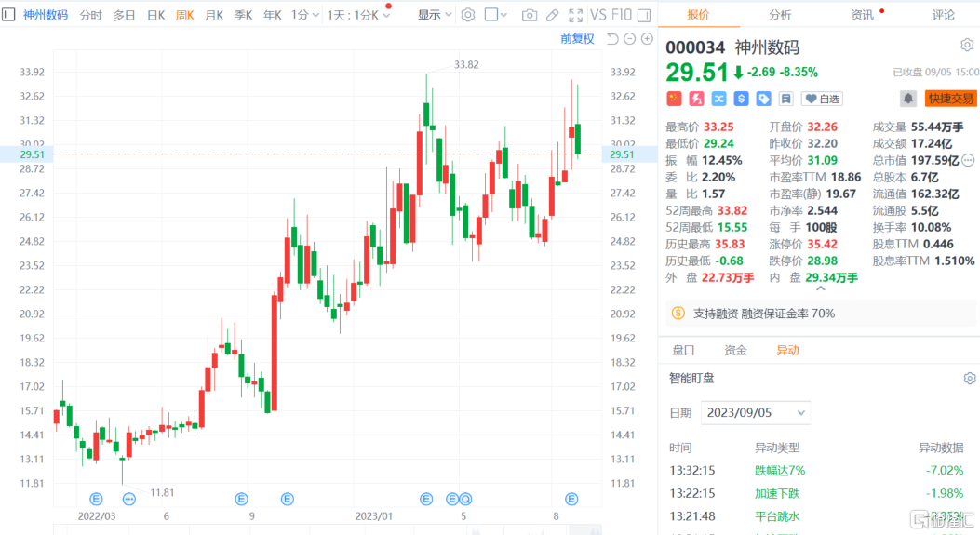Click the 市盈率TTM value 18.86
This screenshot has width=980, height=535.
tap(846, 177)
